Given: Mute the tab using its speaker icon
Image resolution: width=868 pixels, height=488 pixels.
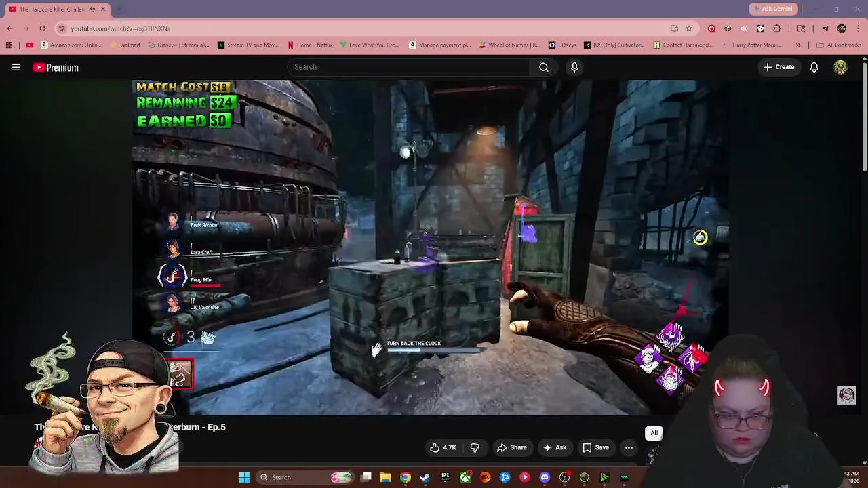Looking at the screenshot, I should 92,9.
